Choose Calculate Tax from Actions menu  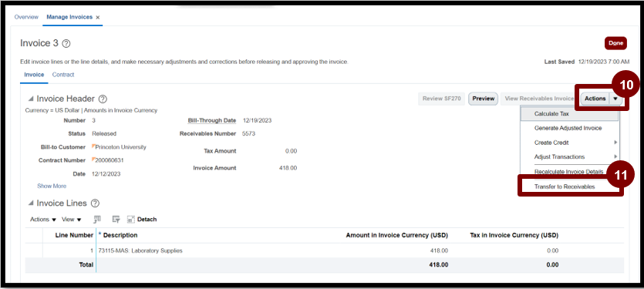(569, 114)
